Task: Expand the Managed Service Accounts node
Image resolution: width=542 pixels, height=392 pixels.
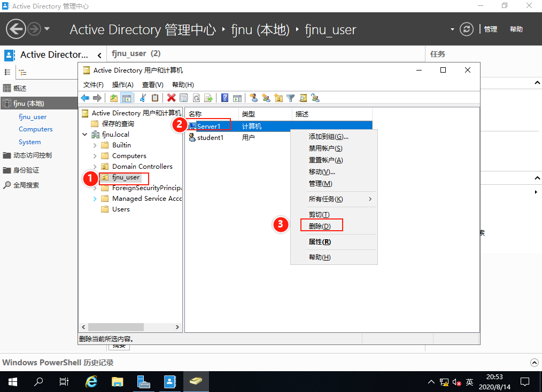Action: click(95, 199)
